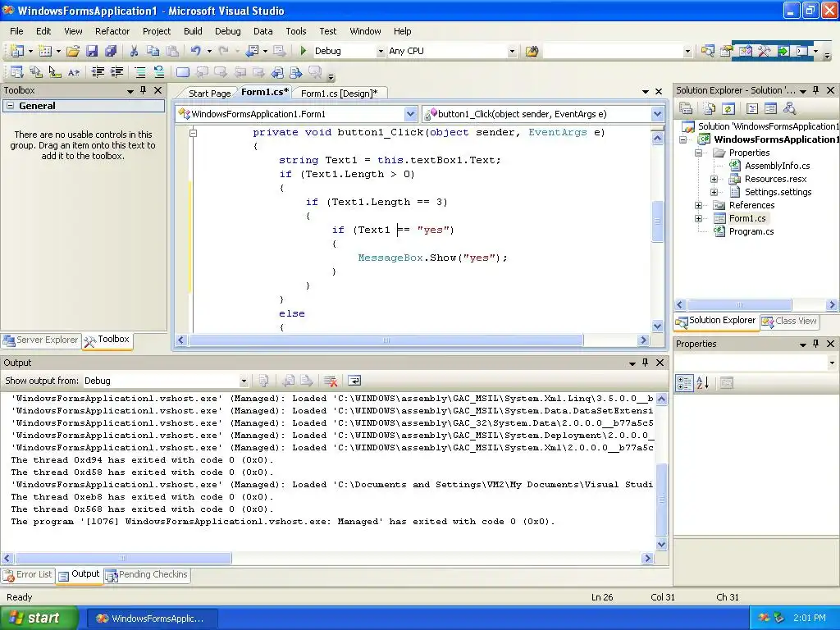Image resolution: width=840 pixels, height=630 pixels.
Task: Click Clear All icon in Output toolbar
Action: [x=331, y=381]
